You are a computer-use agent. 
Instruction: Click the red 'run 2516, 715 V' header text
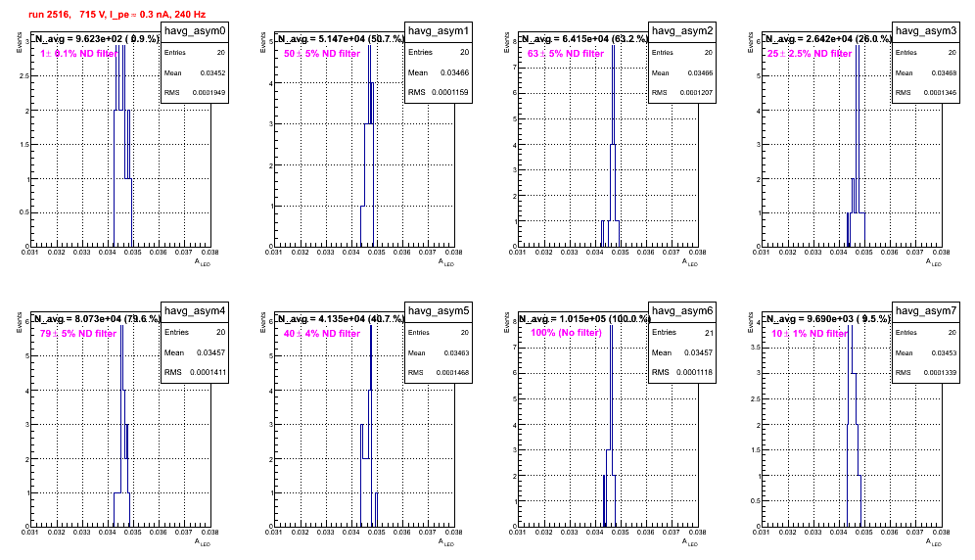pyautogui.click(x=116, y=15)
